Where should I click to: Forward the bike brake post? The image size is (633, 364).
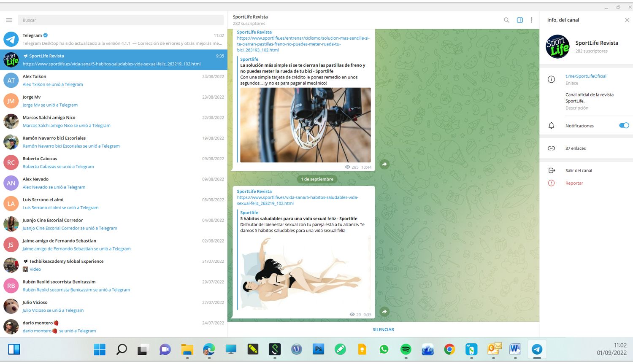coord(384,164)
